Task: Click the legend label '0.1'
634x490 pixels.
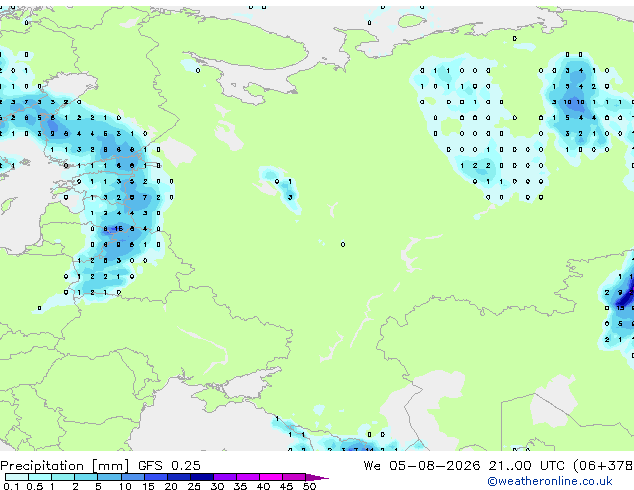Action: 11,486
